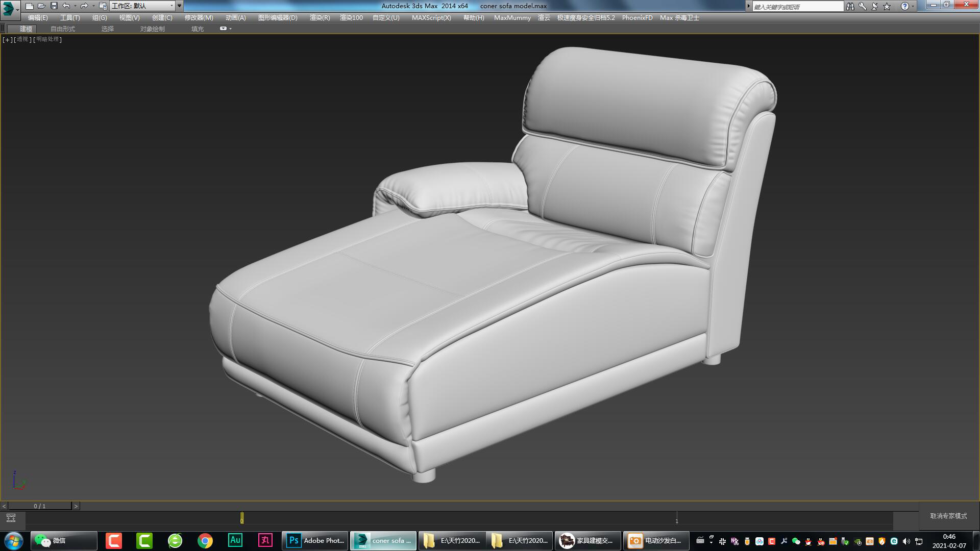
Task: Start an InfoCenter search with the binoculars icon
Action: click(x=851, y=6)
